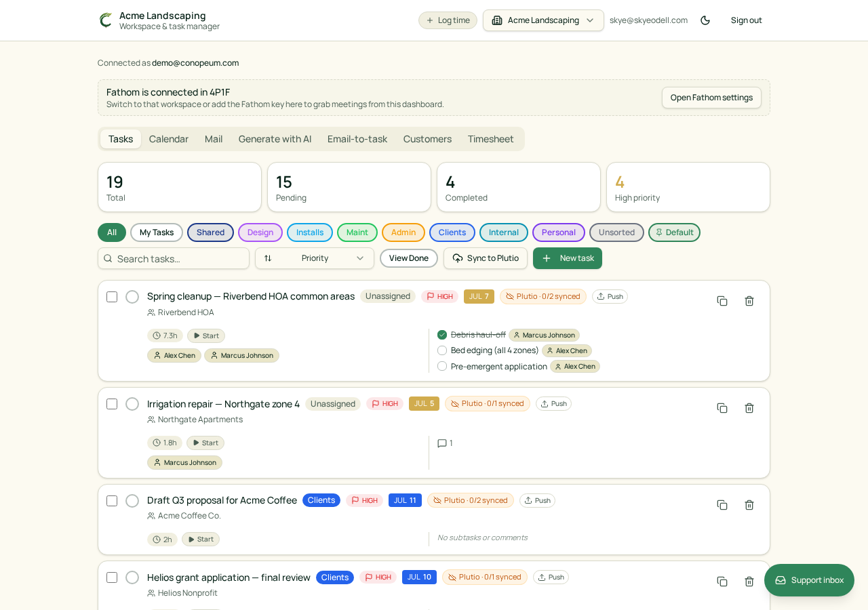Click the Acme Landscaping leaf logo
Viewport: 868px width, 610px height.
click(106, 20)
